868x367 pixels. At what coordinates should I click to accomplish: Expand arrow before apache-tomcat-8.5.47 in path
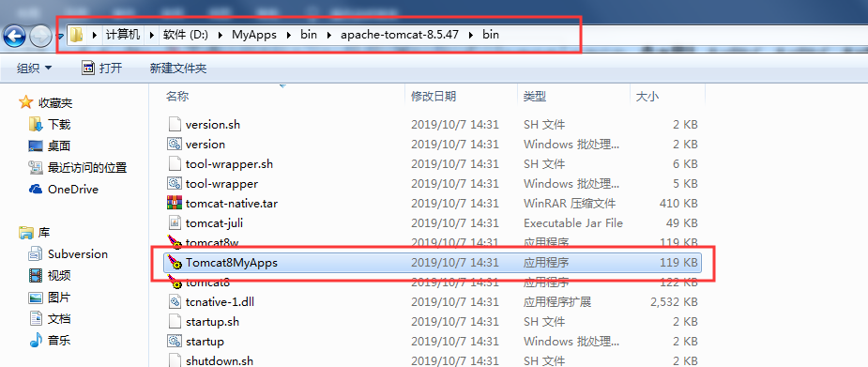tap(329, 35)
